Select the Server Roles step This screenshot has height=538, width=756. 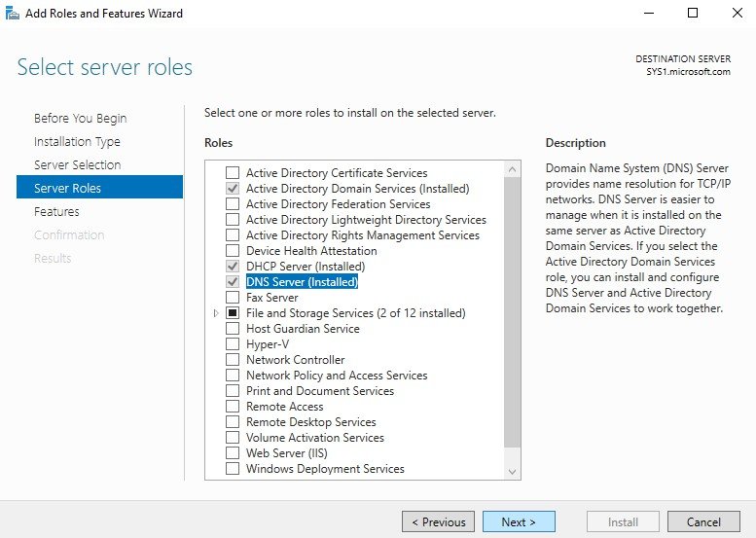100,187
